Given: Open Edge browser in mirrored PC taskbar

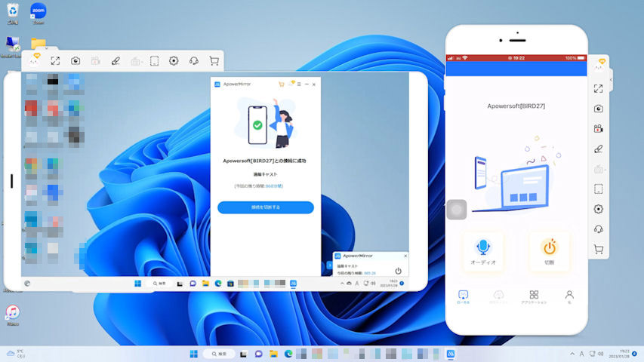Looking at the screenshot, I should tap(218, 284).
